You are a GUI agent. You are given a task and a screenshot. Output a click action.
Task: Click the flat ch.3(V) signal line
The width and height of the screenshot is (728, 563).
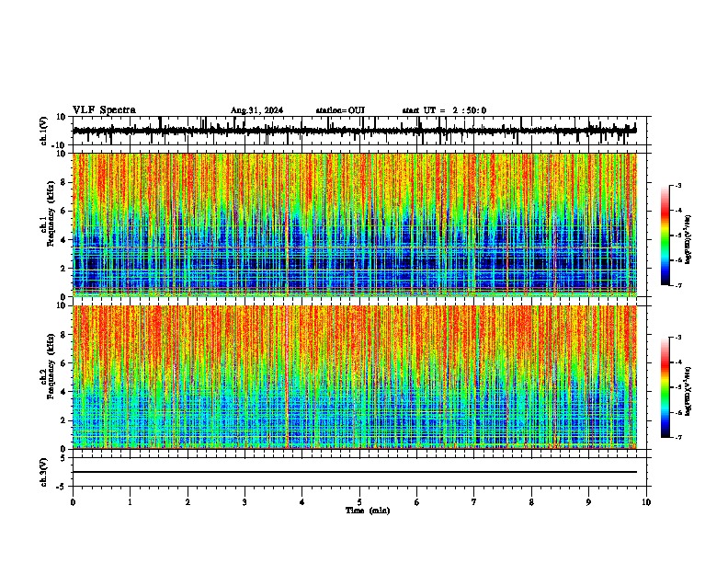[x=355, y=472]
